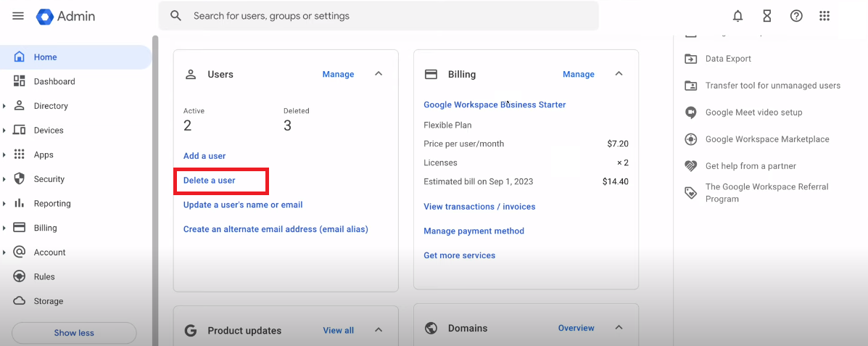Expand the Security sidebar section arrow
The image size is (868, 346).
tap(4, 179)
